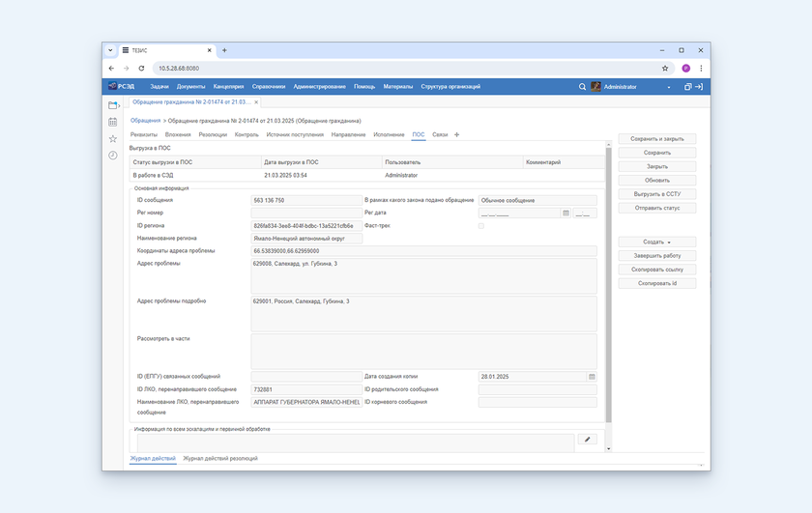Screen dimensions: 812x513
Task: Switch to the Резолюции tab
Action: pos(213,135)
